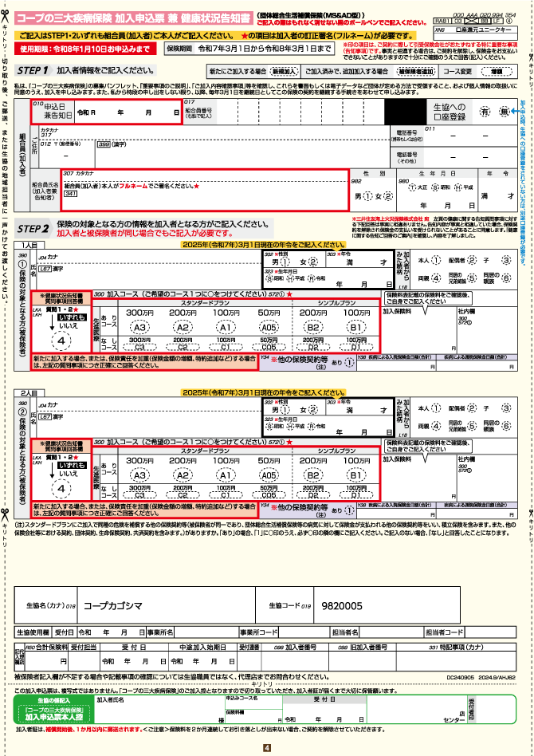Screen dimensions: 534x756
Task: Mark ④ いいえ health answer for 1人目
Action: (61, 341)
